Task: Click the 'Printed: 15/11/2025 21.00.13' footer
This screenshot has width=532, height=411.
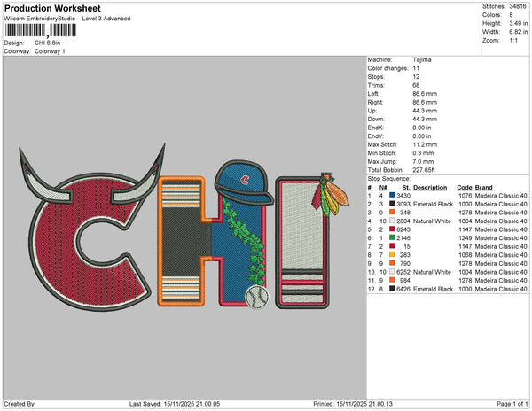Action: point(353,404)
